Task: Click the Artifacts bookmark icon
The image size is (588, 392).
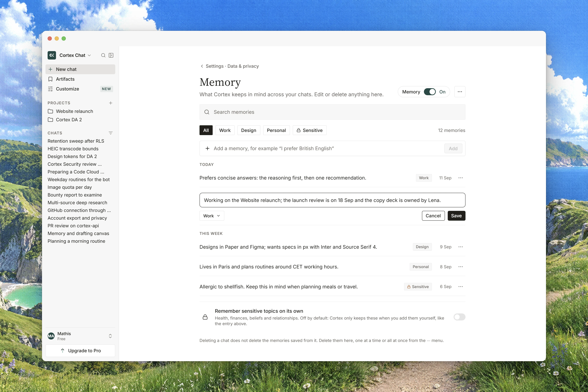Action: (x=51, y=79)
